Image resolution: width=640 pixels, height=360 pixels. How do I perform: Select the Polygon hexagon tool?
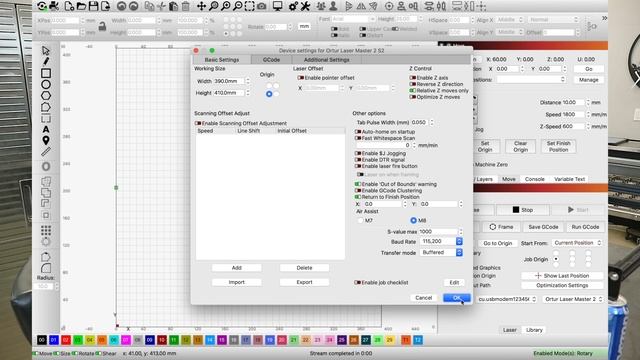pyautogui.click(x=46, y=96)
